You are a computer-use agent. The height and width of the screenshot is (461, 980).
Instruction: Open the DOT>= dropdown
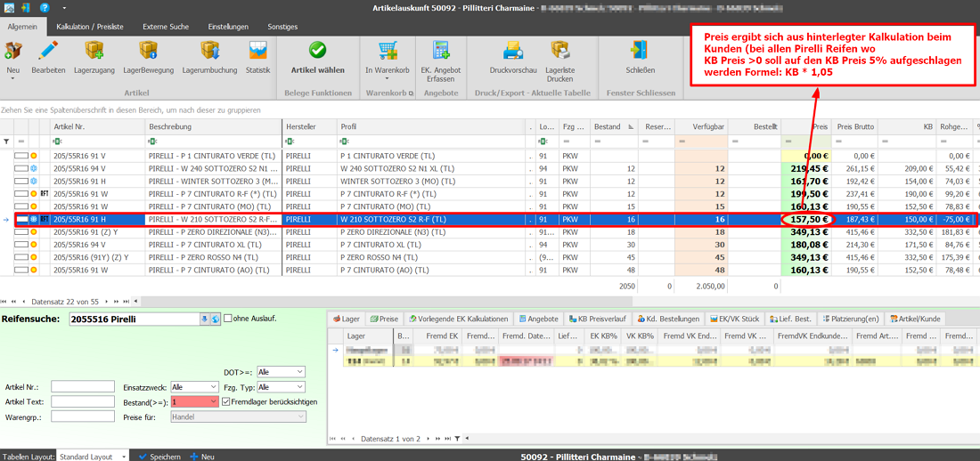[299, 372]
